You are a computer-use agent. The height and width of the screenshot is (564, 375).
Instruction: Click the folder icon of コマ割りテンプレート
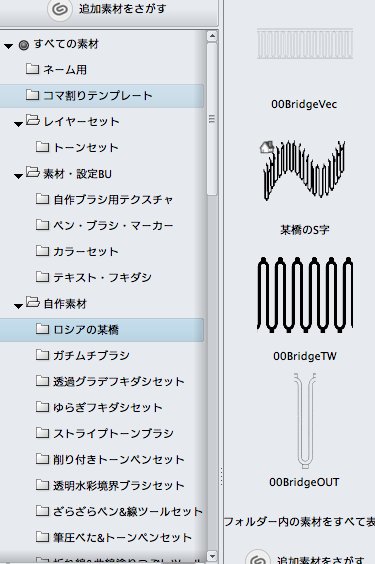(33, 95)
